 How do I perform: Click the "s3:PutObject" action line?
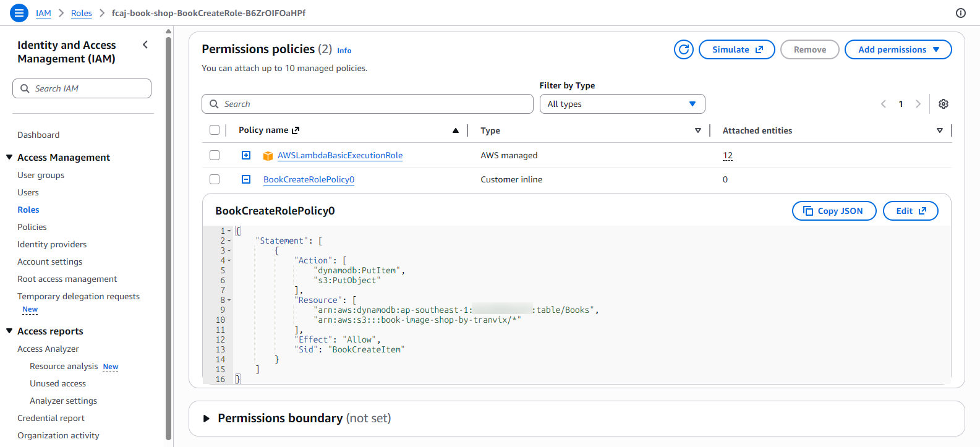click(347, 280)
